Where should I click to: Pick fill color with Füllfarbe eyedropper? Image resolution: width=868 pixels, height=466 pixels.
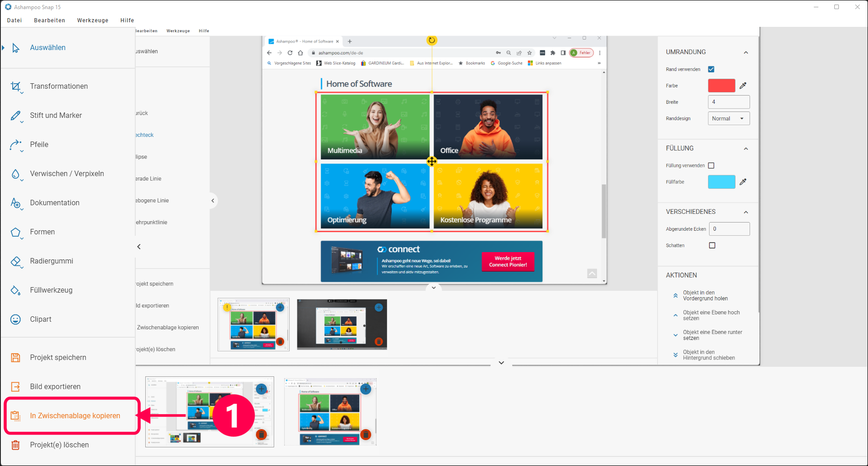743,182
